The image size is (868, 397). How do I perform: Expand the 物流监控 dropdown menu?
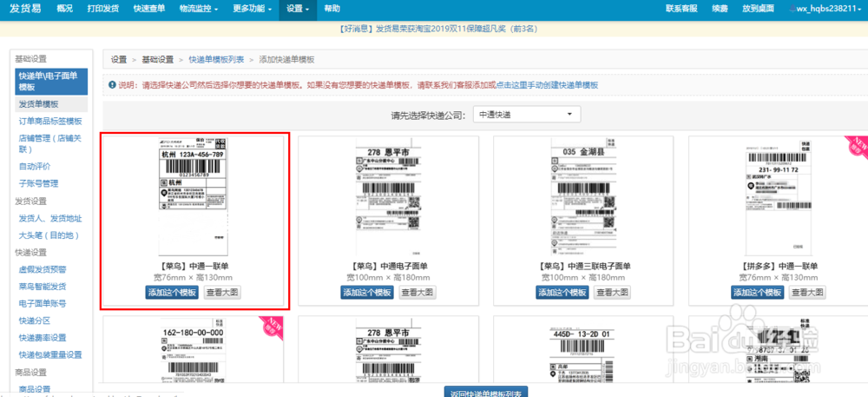pyautogui.click(x=198, y=9)
